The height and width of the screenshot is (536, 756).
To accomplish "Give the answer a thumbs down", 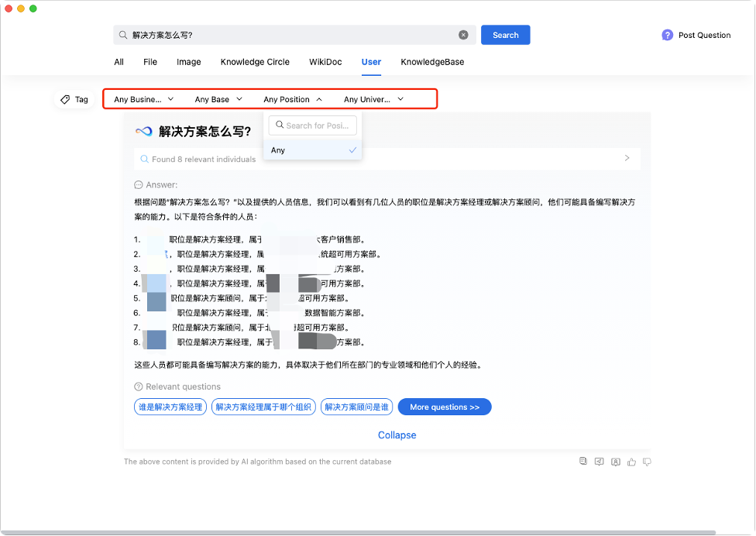I will coord(647,462).
